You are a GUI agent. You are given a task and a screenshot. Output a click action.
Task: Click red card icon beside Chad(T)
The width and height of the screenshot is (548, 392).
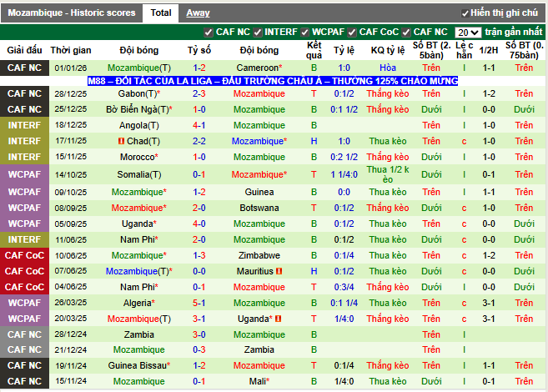[x=121, y=141]
